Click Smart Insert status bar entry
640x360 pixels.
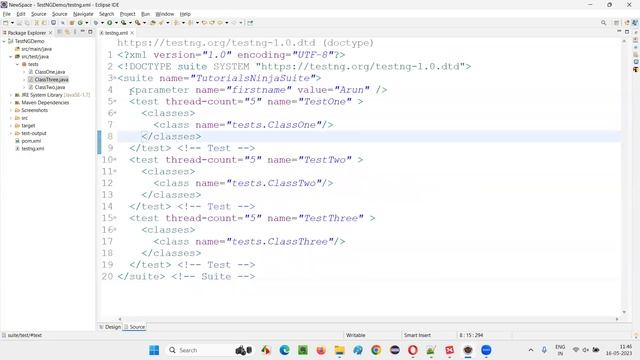pyautogui.click(x=417, y=335)
